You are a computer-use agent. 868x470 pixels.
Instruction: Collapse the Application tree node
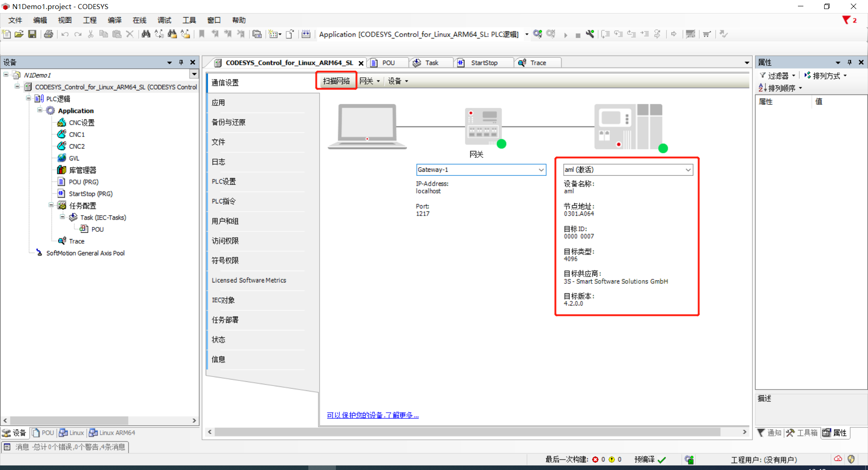pos(40,110)
